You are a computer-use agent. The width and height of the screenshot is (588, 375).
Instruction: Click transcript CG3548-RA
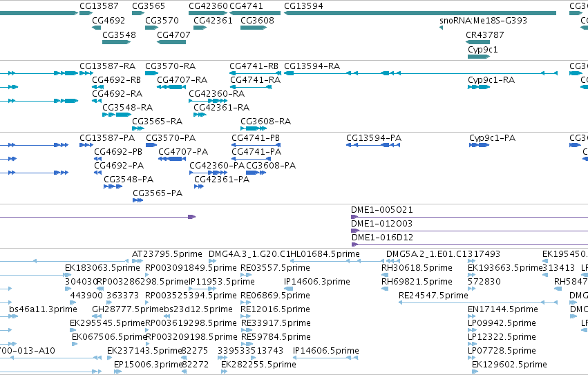coord(117,115)
